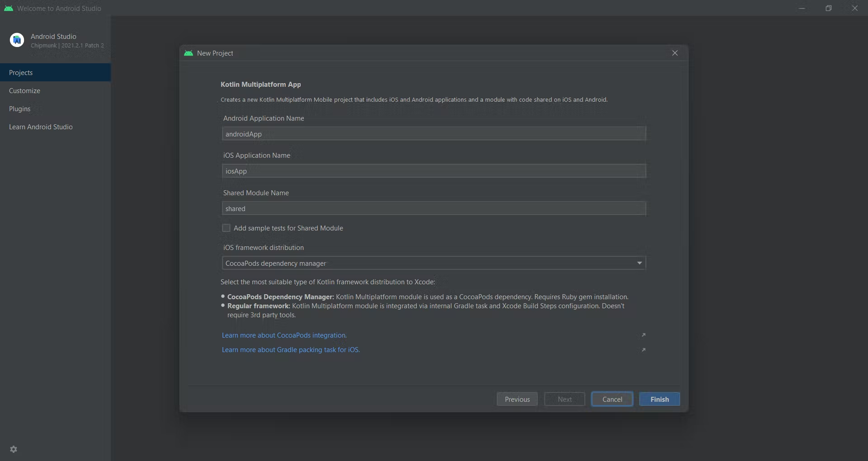This screenshot has width=868, height=461.
Task: Open settings gear in welcome sidebar
Action: tap(14, 449)
